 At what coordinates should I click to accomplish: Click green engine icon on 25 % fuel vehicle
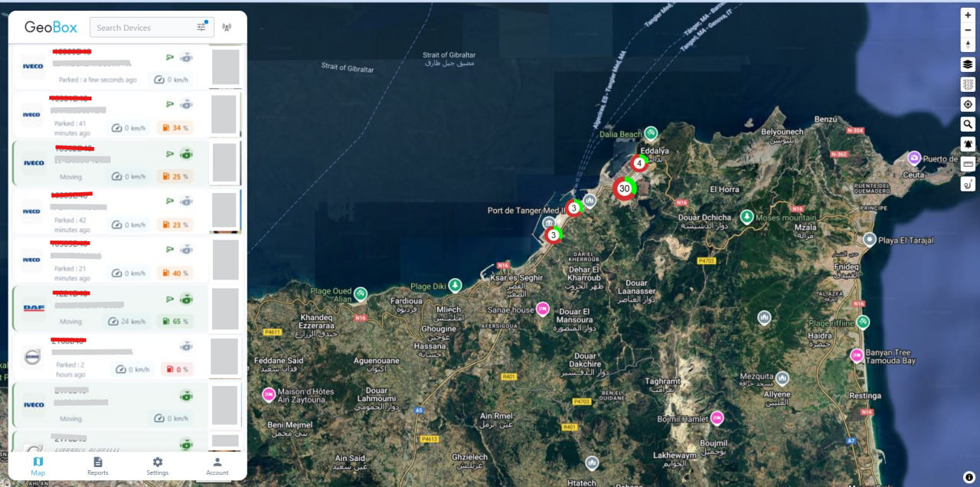click(x=186, y=154)
